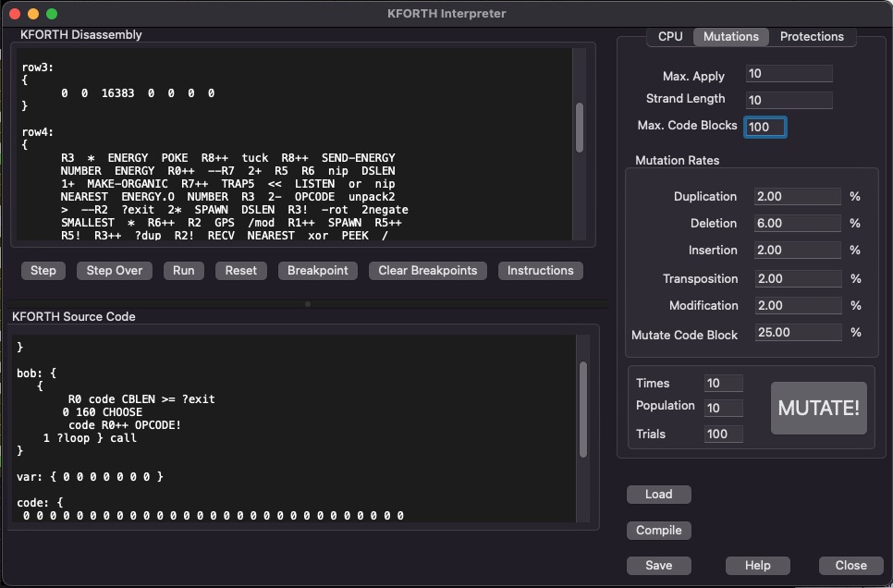Screen dimensions: 893x588
Task: Click Step Over in the debugger
Action: tap(115, 271)
